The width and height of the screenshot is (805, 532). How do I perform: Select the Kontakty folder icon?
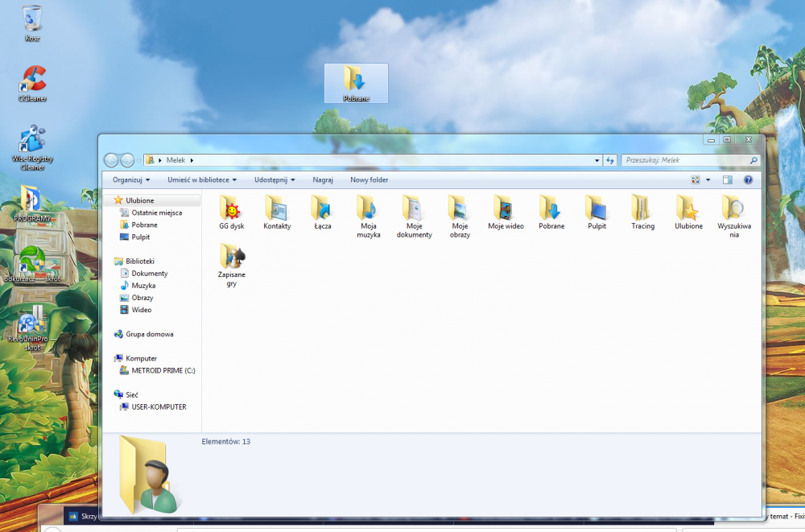277,209
